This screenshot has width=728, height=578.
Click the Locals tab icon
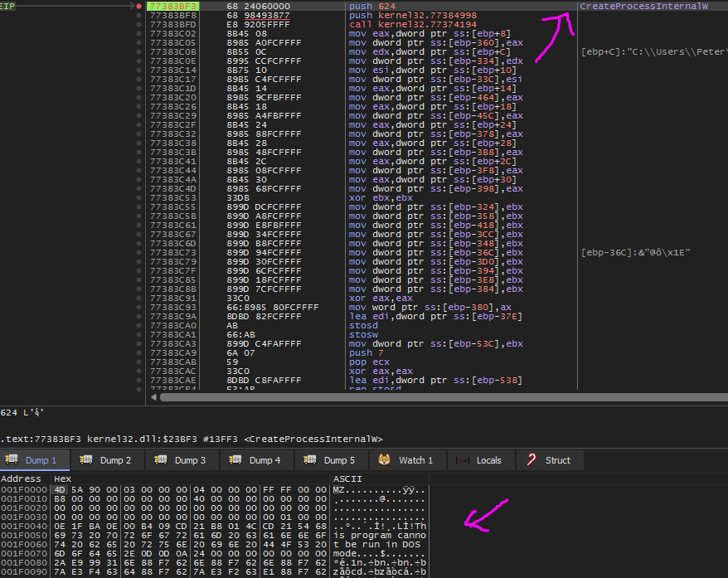tap(463, 460)
